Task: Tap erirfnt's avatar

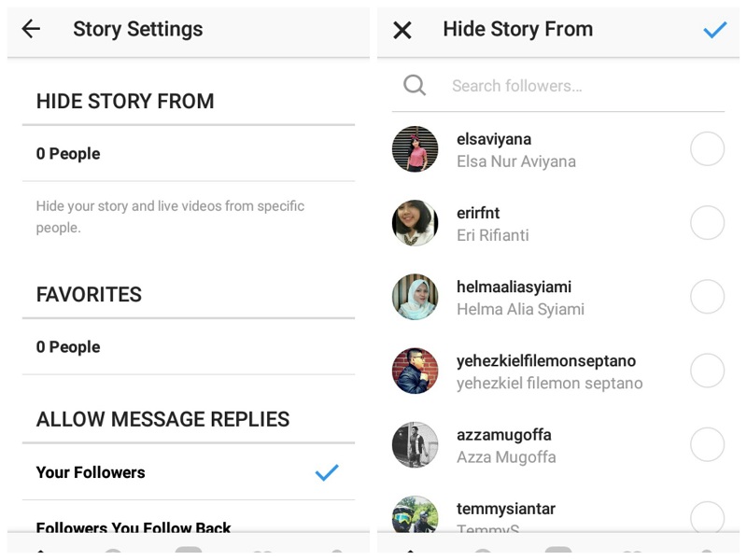Action: point(416,223)
